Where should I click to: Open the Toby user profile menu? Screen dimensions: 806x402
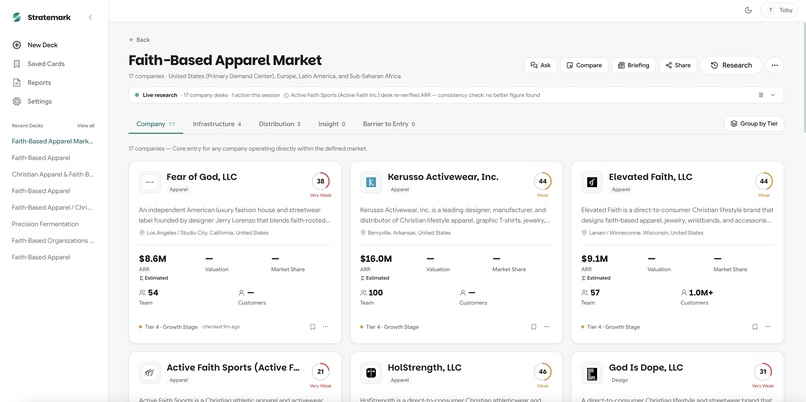coord(779,10)
